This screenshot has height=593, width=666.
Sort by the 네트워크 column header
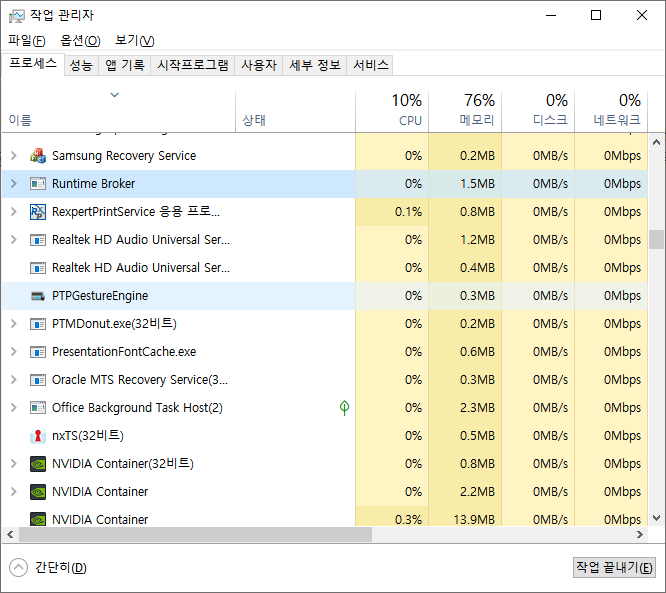coord(611,111)
